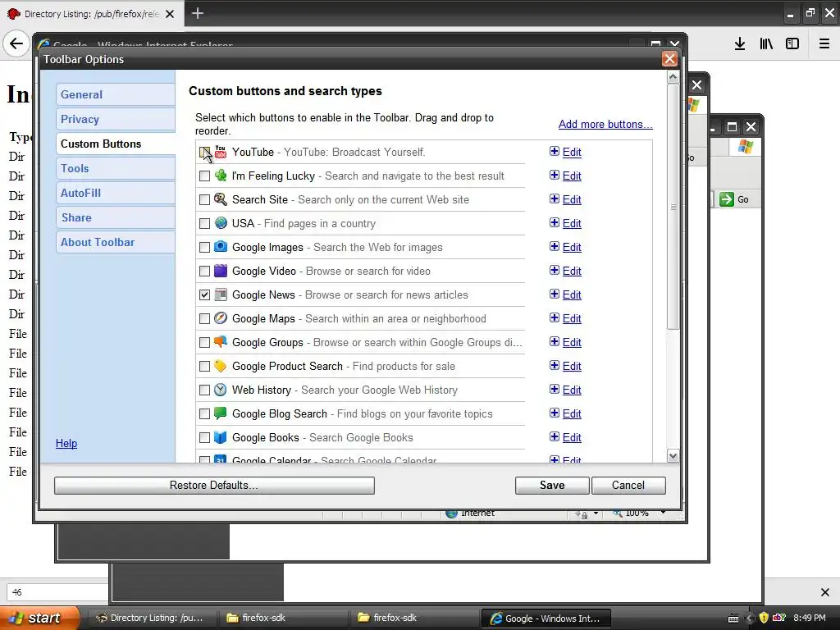Viewport: 840px width, 630px height.
Task: Open the AutoFill settings tab
Action: pyautogui.click(x=115, y=193)
